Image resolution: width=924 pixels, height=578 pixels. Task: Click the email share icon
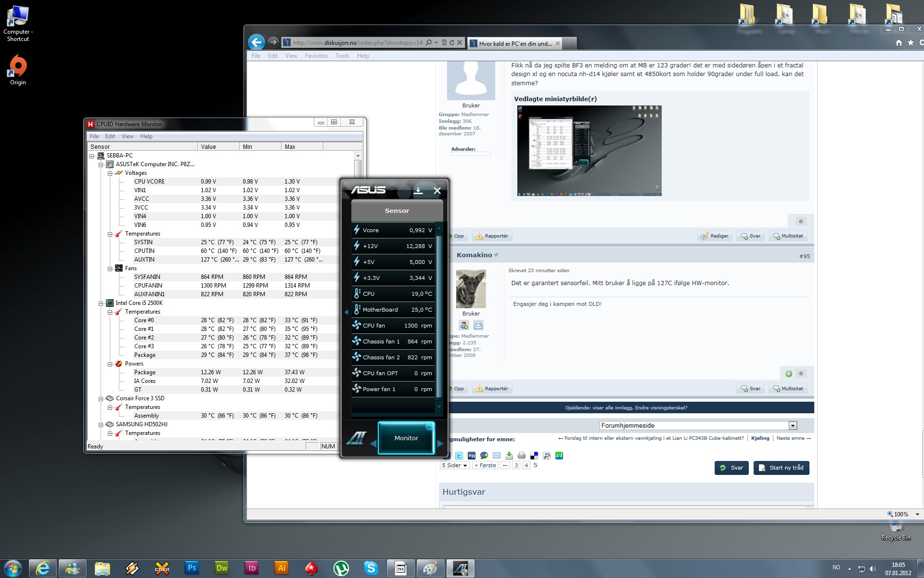tap(497, 455)
